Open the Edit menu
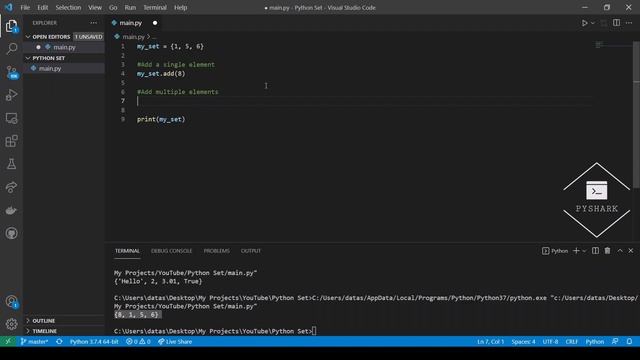Image resolution: width=640 pixels, height=360 pixels. point(42,7)
